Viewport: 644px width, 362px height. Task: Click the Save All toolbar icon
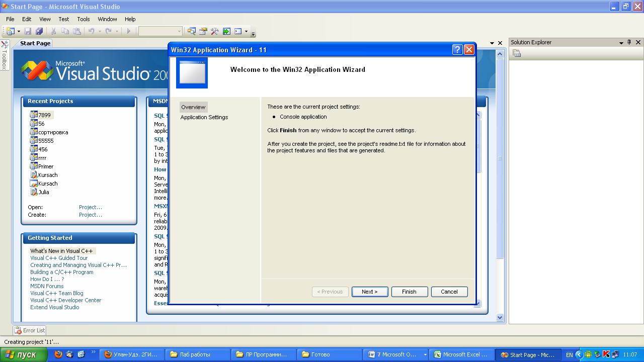coord(39,31)
